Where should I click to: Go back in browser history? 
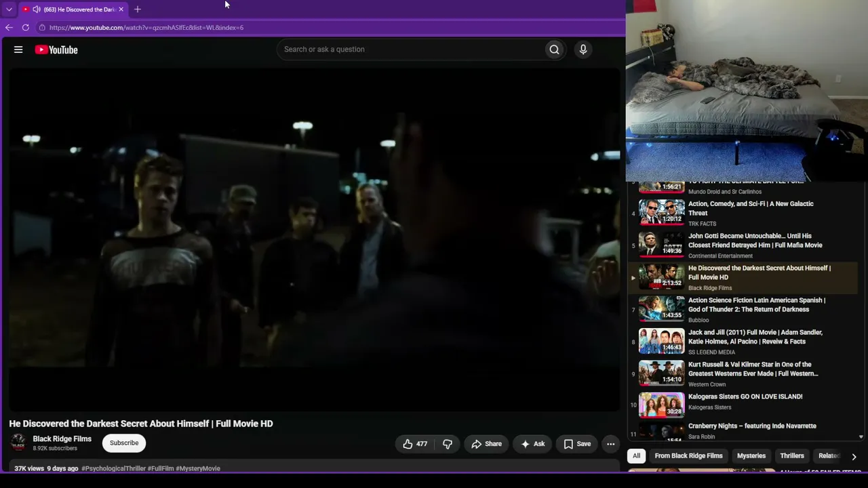tap(9, 28)
